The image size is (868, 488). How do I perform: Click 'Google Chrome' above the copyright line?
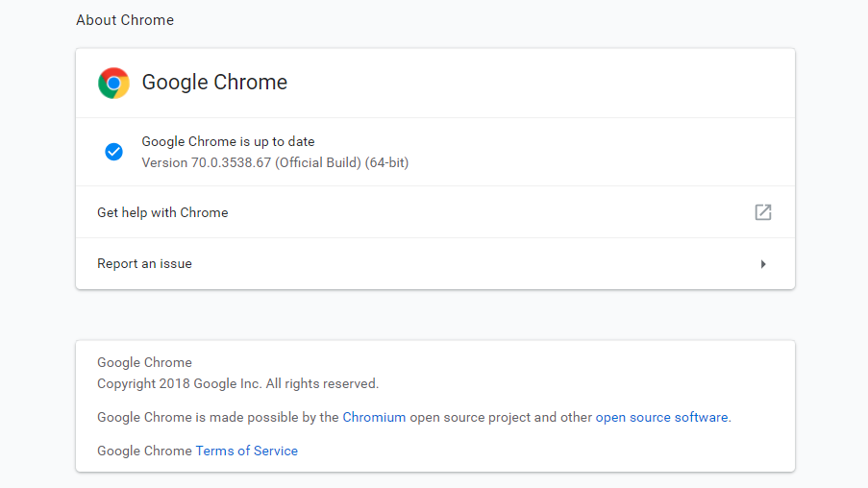pyautogui.click(x=144, y=362)
